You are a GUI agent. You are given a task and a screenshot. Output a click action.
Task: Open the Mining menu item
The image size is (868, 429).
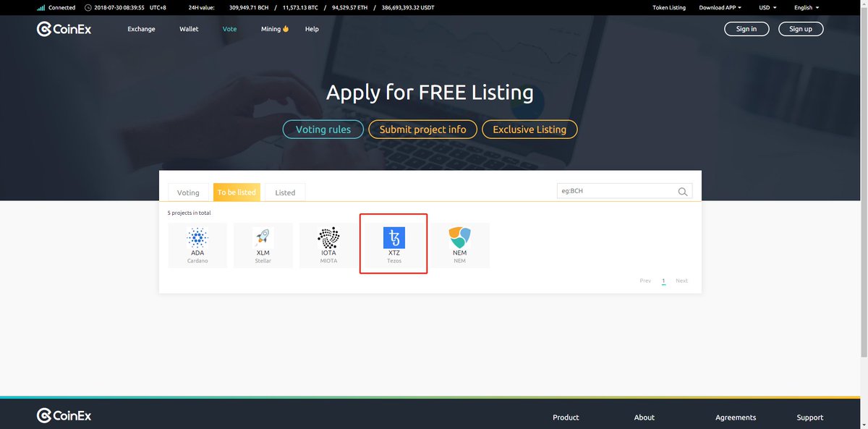275,29
